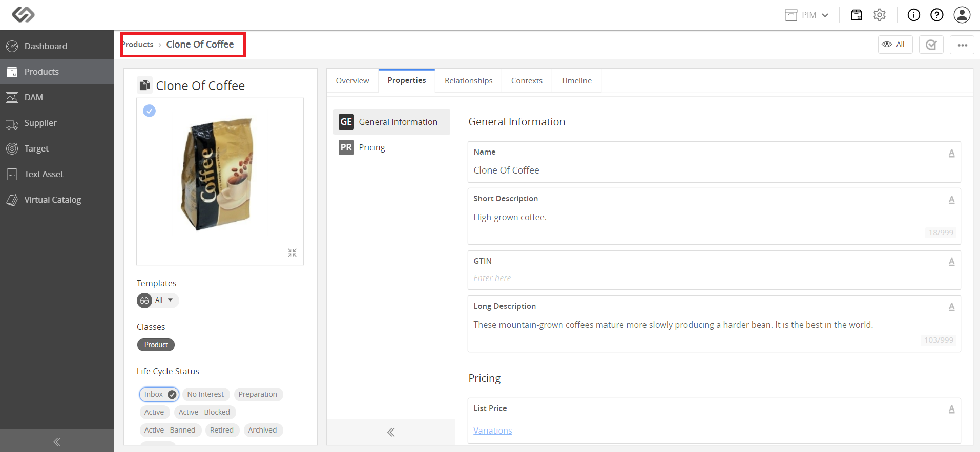Image resolution: width=980 pixels, height=452 pixels.
Task: Click Long Description language A icon
Action: pos(951,307)
